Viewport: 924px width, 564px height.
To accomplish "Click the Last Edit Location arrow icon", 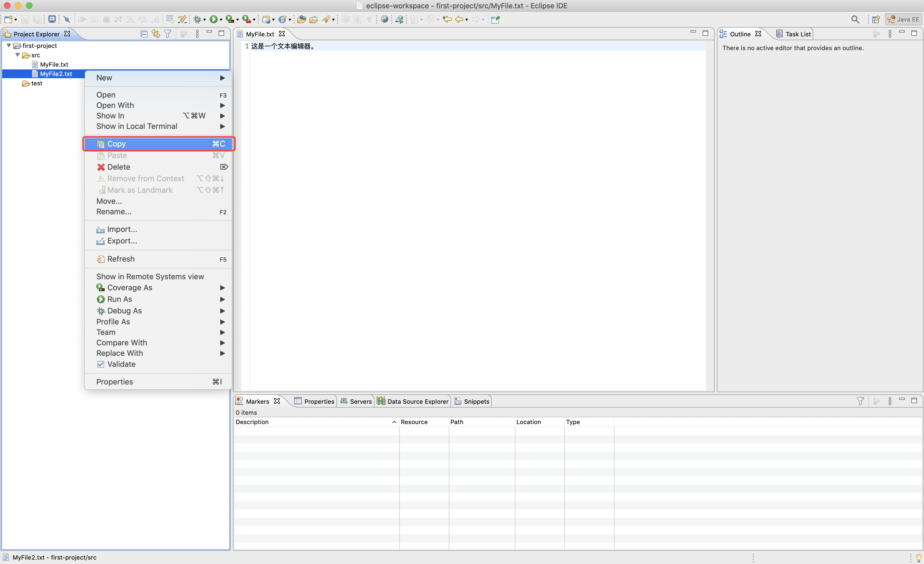I will click(x=447, y=20).
